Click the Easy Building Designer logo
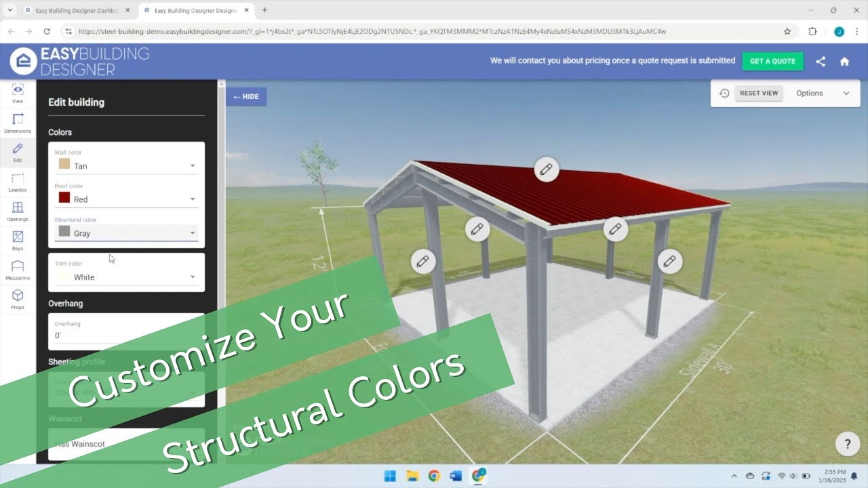868x488 pixels. pos(80,61)
